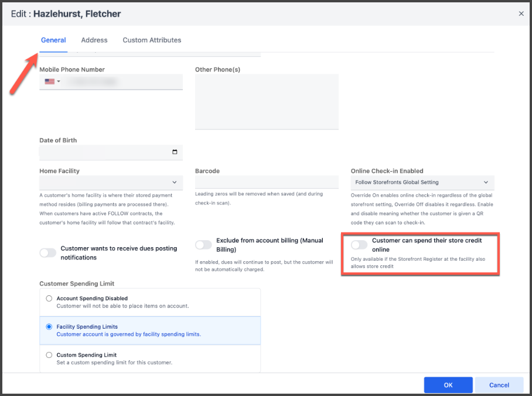The image size is (532, 396).
Task: Choose Facility Spending Limits radio option
Action: [x=49, y=327]
